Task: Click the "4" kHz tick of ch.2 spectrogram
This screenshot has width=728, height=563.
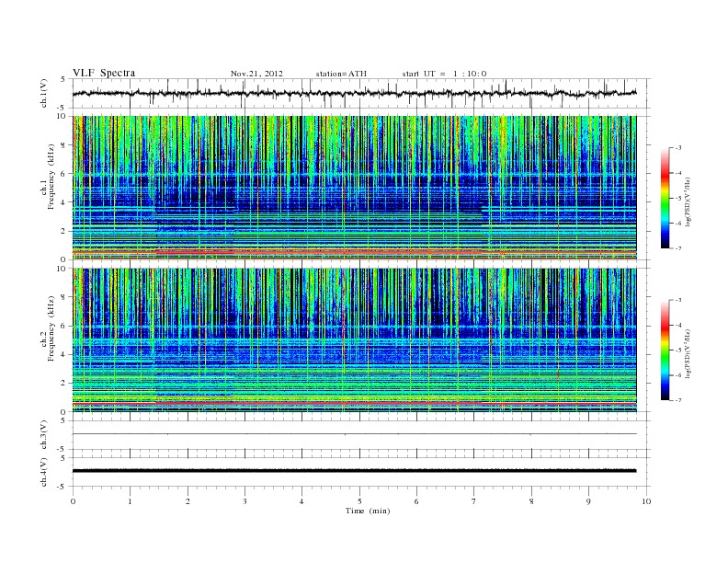Action: click(63, 354)
